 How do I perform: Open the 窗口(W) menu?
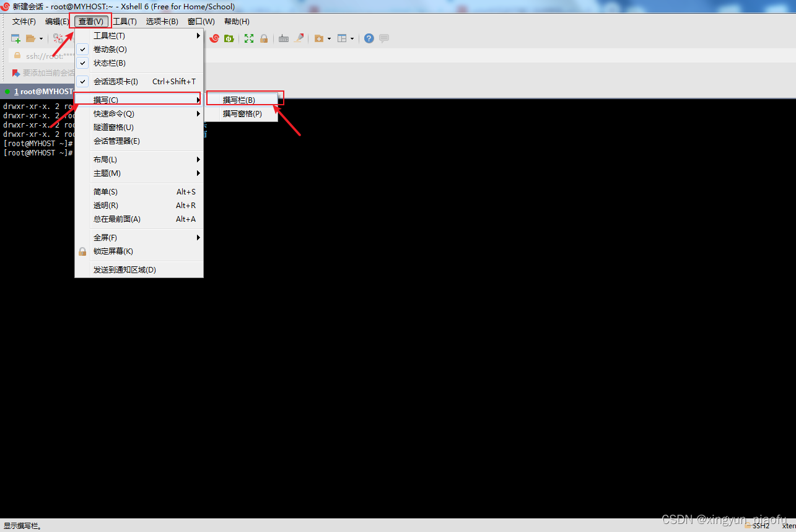201,22
